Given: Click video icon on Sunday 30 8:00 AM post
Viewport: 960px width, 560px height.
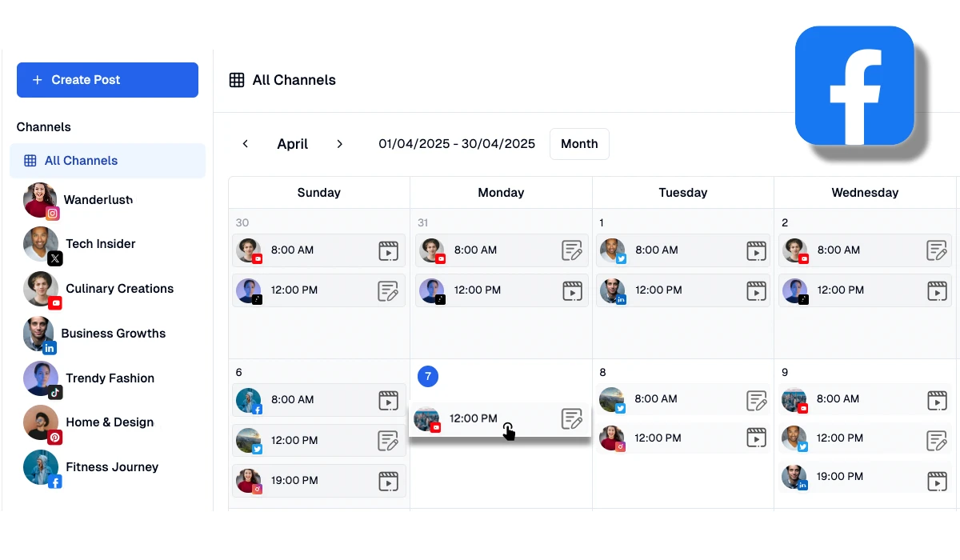Looking at the screenshot, I should [x=388, y=250].
